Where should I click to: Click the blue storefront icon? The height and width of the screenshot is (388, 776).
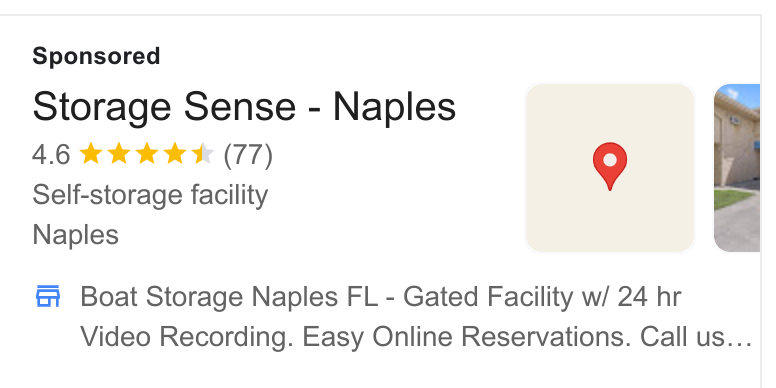pyautogui.click(x=48, y=296)
